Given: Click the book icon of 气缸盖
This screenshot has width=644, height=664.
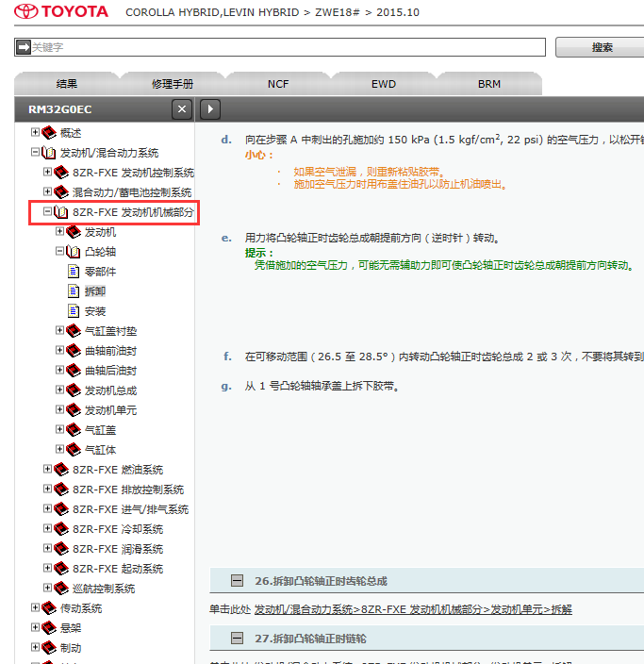Looking at the screenshot, I should pyautogui.click(x=74, y=430).
